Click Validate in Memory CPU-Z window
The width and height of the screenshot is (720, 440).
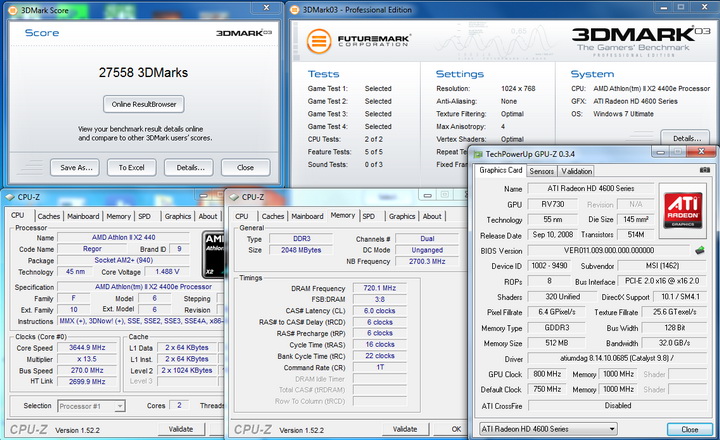pos(405,429)
